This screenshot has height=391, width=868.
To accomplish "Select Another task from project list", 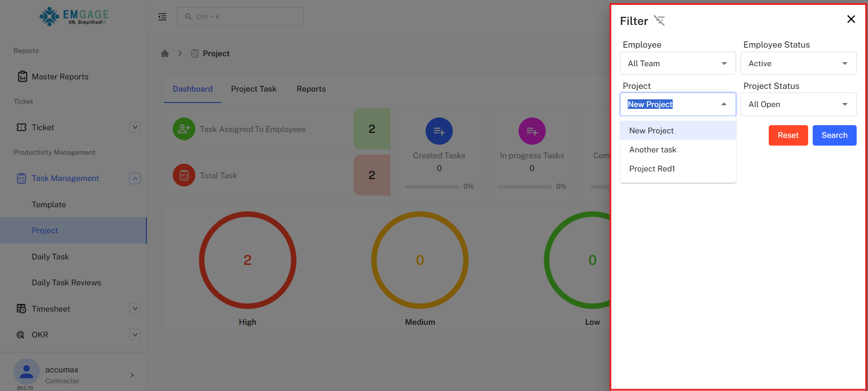I will (653, 150).
